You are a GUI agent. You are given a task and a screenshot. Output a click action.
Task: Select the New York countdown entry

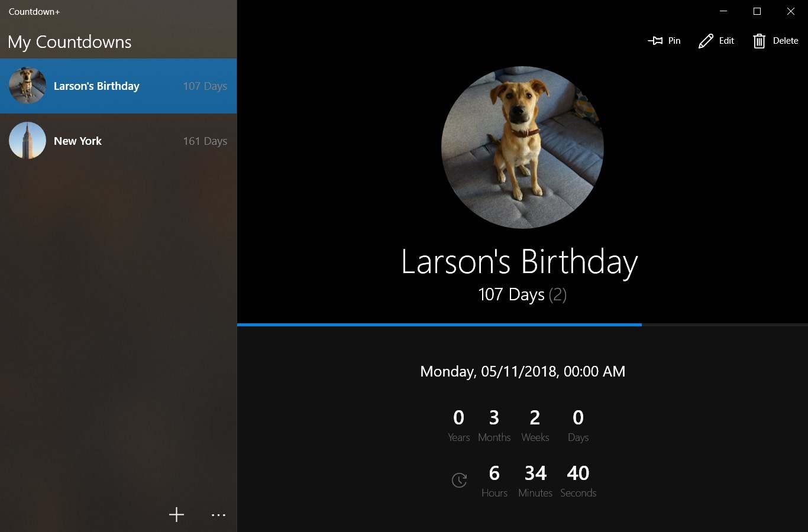(x=118, y=141)
